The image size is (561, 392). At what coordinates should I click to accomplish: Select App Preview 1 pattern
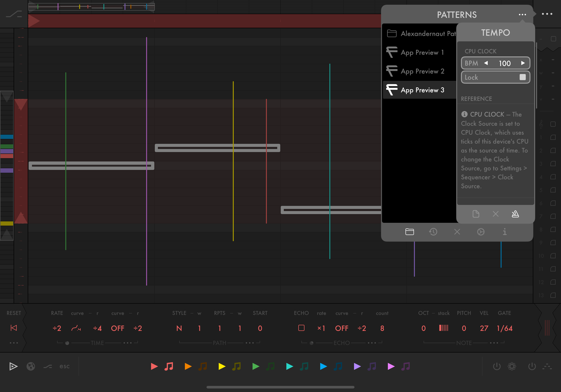point(422,52)
